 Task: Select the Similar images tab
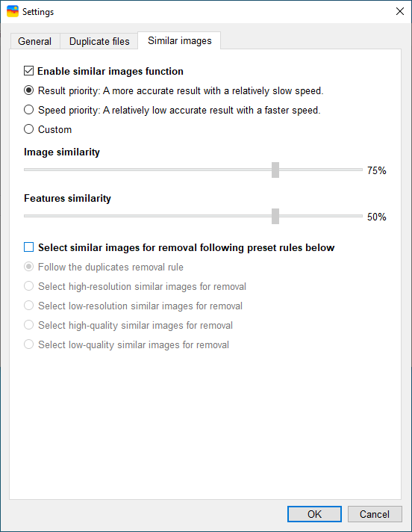point(180,40)
